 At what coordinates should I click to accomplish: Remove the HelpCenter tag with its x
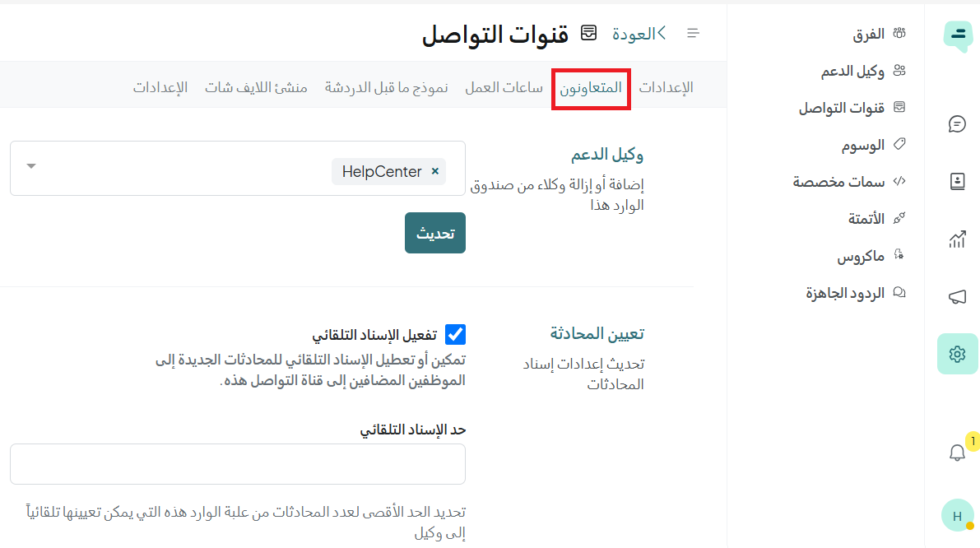[x=435, y=171]
